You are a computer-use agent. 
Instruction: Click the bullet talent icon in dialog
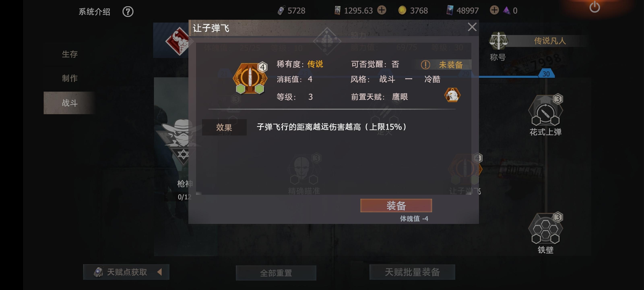250,78
